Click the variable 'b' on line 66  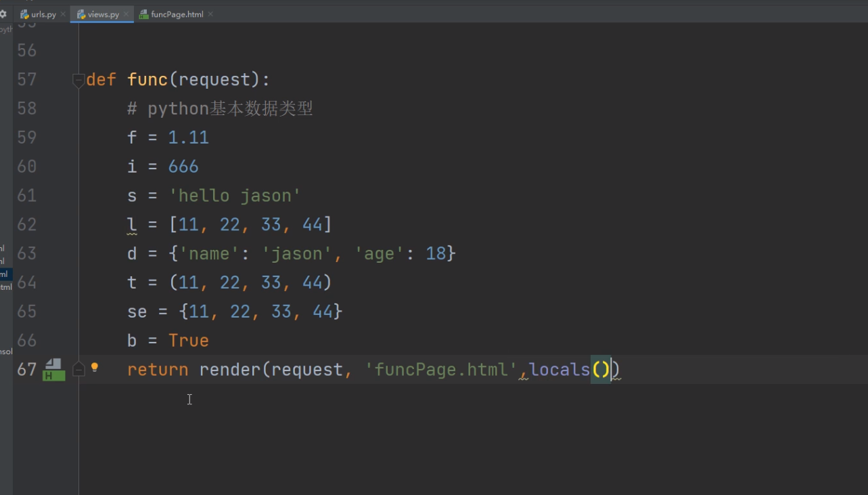[132, 341]
